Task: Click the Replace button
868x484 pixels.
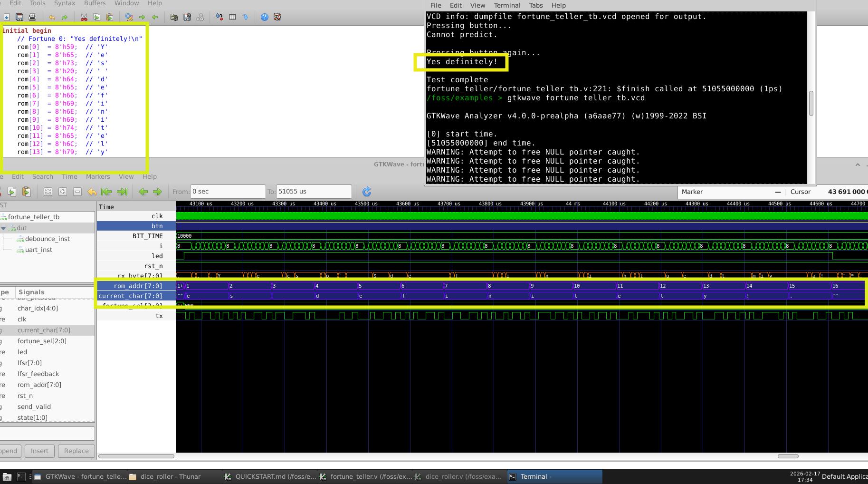Action: click(x=76, y=451)
